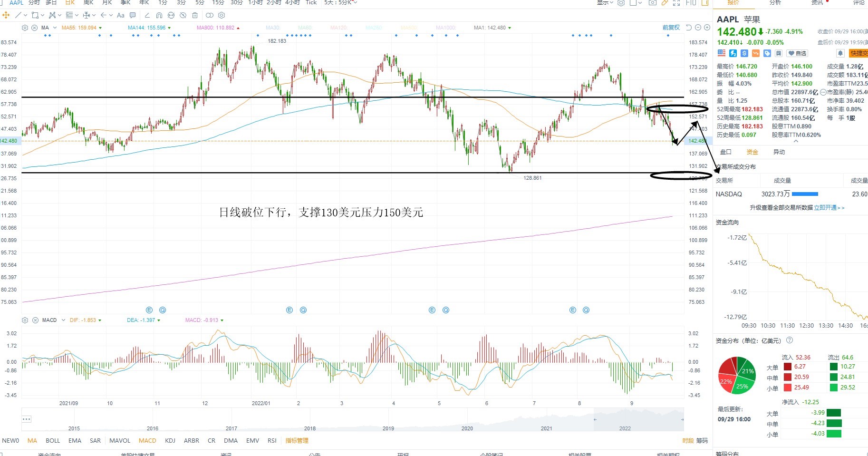Image resolution: width=868 pixels, height=456 pixels.
Task: Switch to the 时段 session view
Action: (x=688, y=441)
